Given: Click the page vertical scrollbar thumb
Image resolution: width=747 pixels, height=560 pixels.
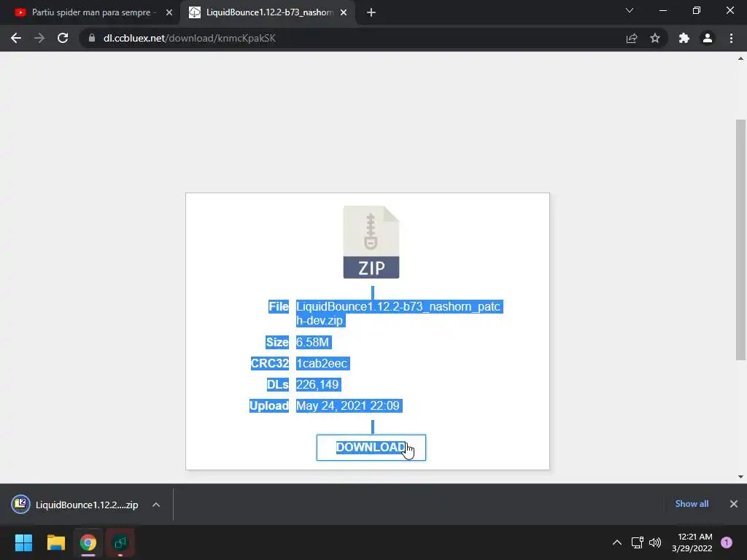Looking at the screenshot, I should (740, 239).
